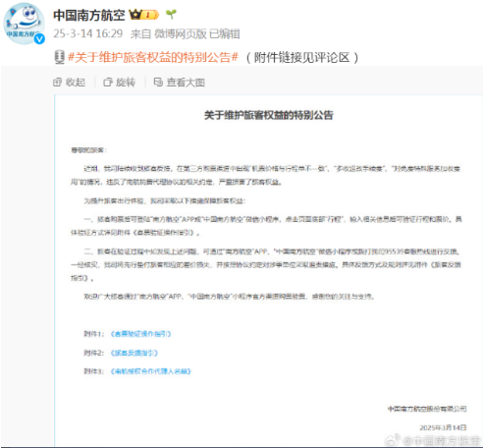View large image via 查看大图 text
483x448 pixels.
(x=186, y=83)
